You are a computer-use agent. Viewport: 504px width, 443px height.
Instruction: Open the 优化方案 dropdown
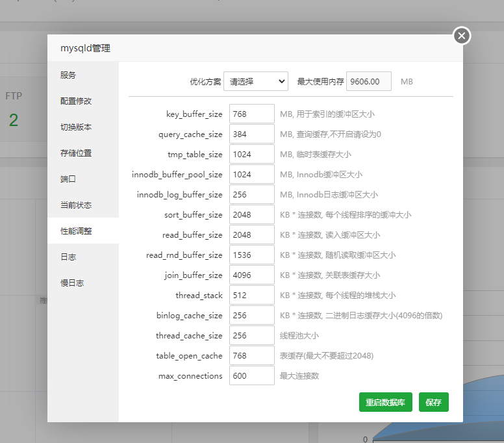coord(255,81)
